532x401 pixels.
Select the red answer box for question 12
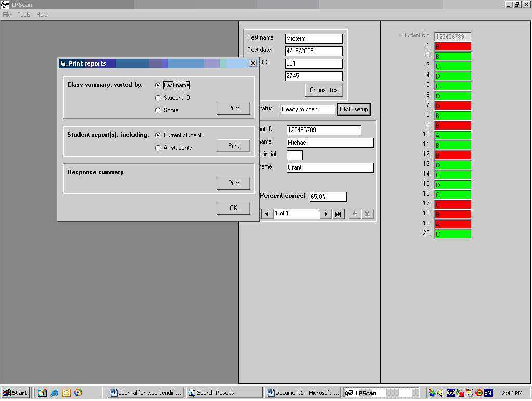tap(453, 155)
